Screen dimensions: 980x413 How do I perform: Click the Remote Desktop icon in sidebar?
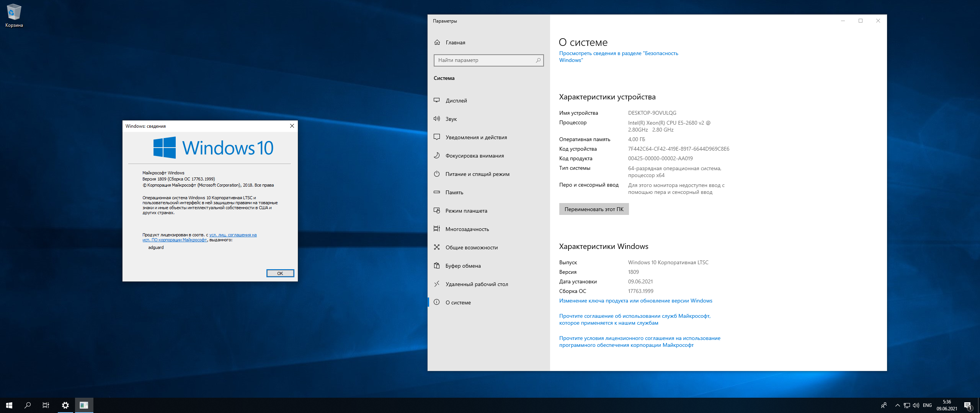pyautogui.click(x=437, y=284)
